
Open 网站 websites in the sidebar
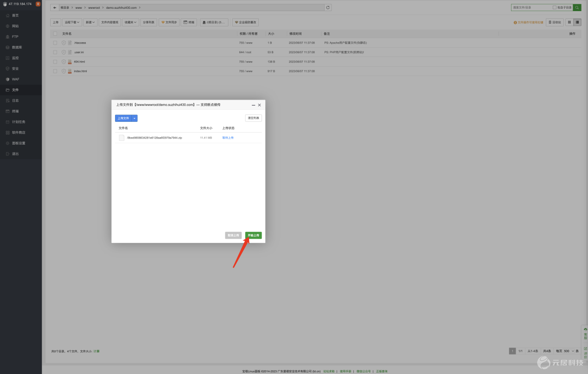(15, 26)
